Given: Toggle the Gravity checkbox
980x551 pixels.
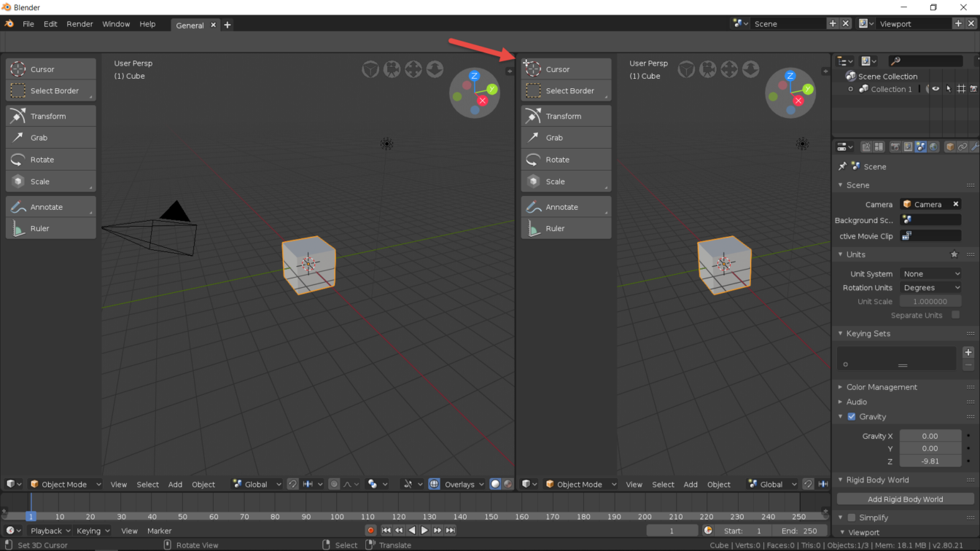Looking at the screenshot, I should [x=851, y=417].
